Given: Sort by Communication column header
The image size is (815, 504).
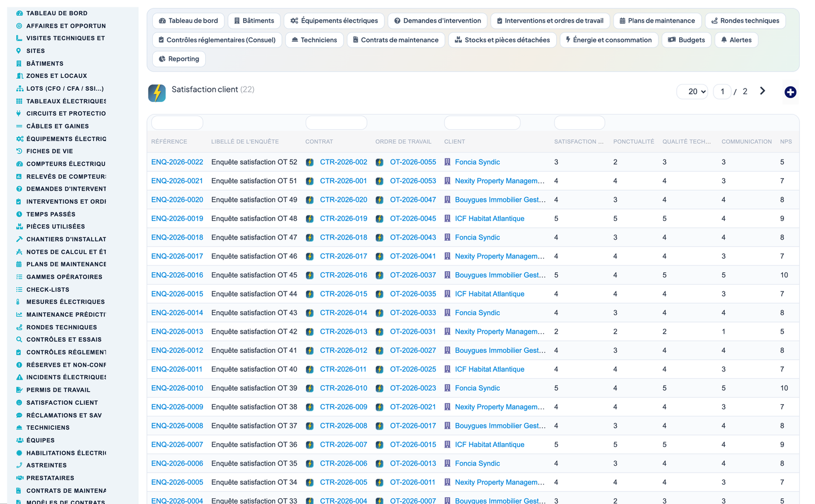Looking at the screenshot, I should (x=746, y=142).
